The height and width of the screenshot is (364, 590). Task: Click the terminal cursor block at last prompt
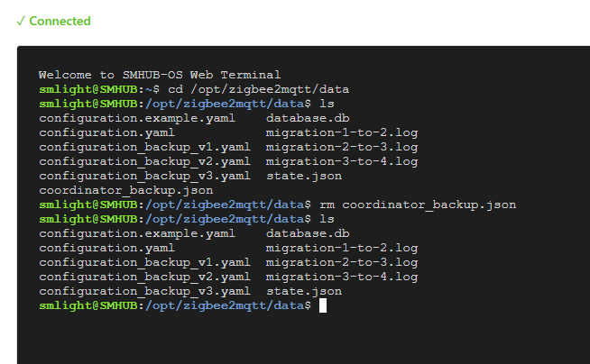point(323,305)
